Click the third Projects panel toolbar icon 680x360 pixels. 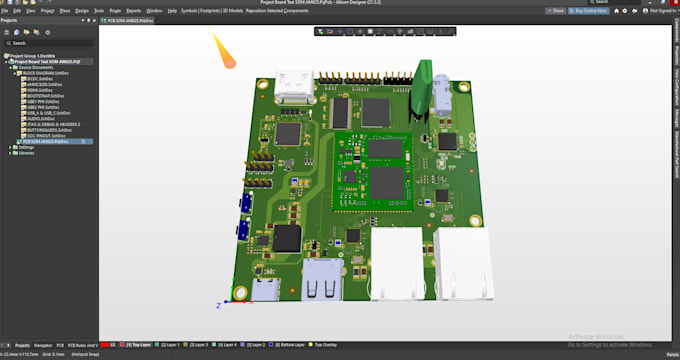(x=26, y=33)
